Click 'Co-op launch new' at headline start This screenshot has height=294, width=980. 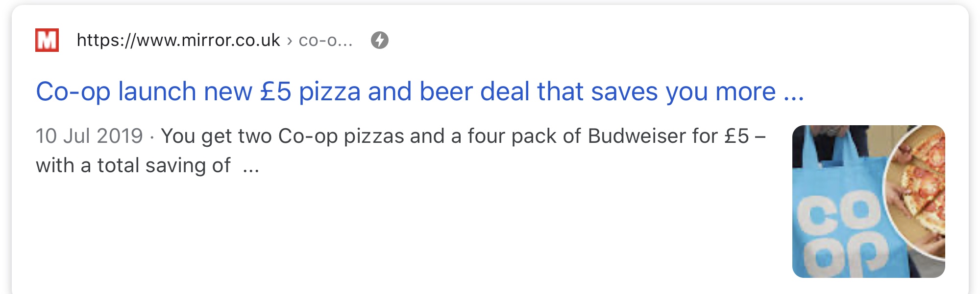tap(116, 91)
